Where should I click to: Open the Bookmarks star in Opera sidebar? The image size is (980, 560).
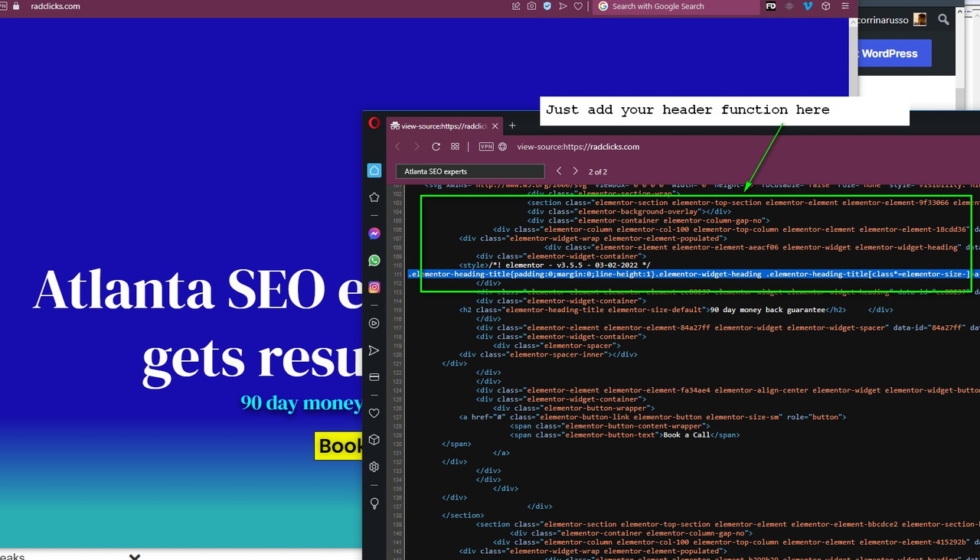374,197
